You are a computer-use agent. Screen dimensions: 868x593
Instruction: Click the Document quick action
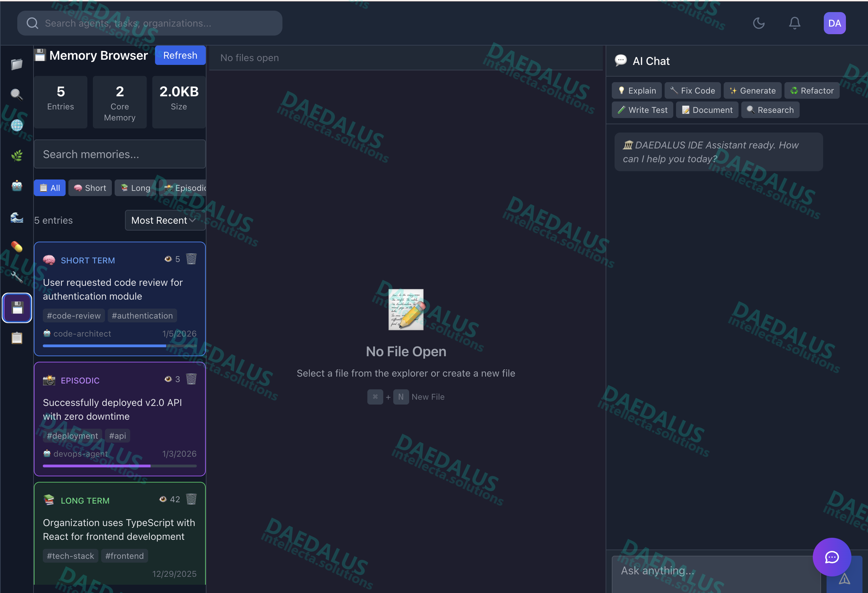click(x=707, y=110)
